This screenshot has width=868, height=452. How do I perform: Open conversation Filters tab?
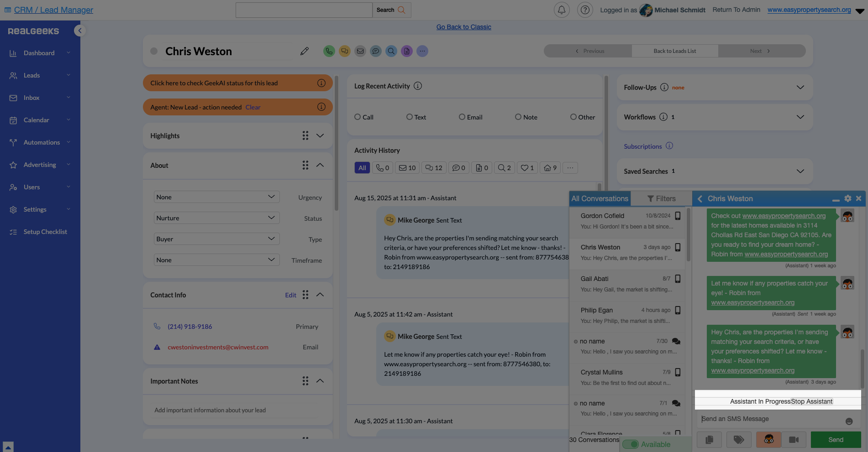(x=661, y=198)
